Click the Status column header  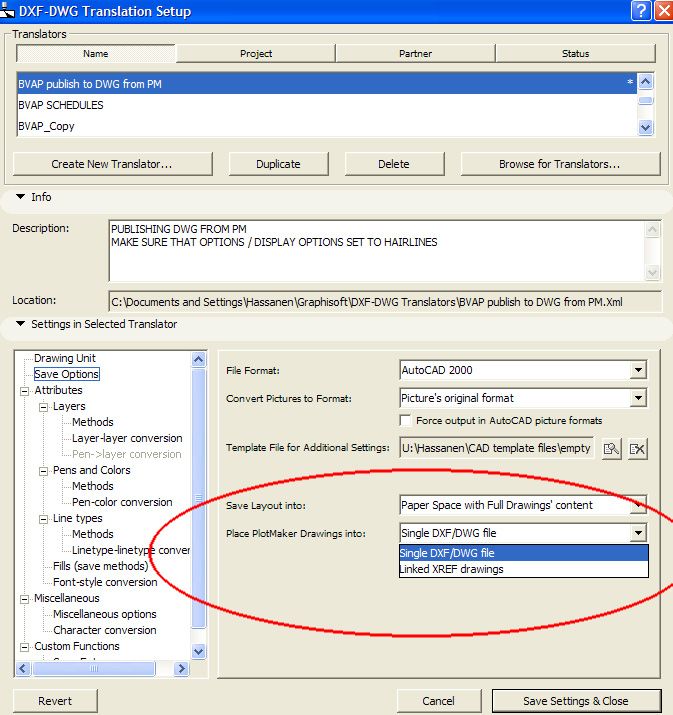[575, 53]
